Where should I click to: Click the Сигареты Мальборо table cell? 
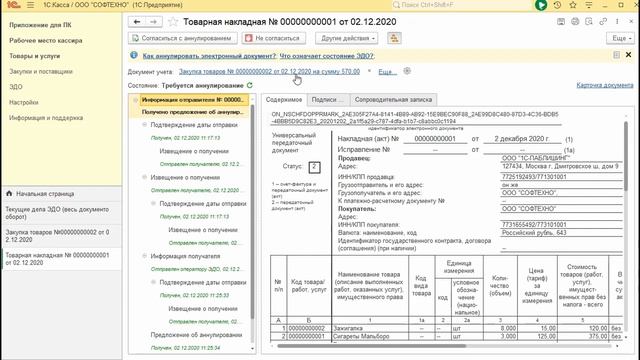coord(370,336)
